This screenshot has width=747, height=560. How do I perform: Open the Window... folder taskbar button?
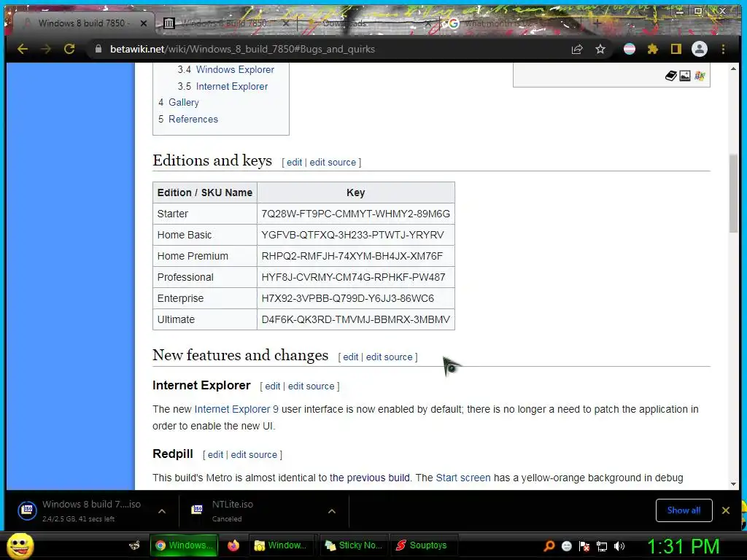click(281, 545)
